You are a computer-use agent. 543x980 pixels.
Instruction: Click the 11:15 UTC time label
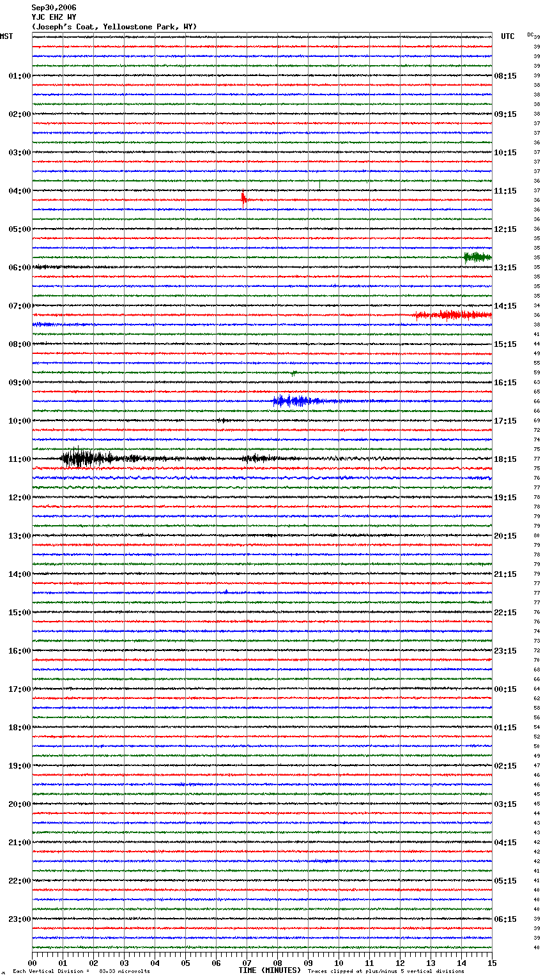pyautogui.click(x=505, y=191)
